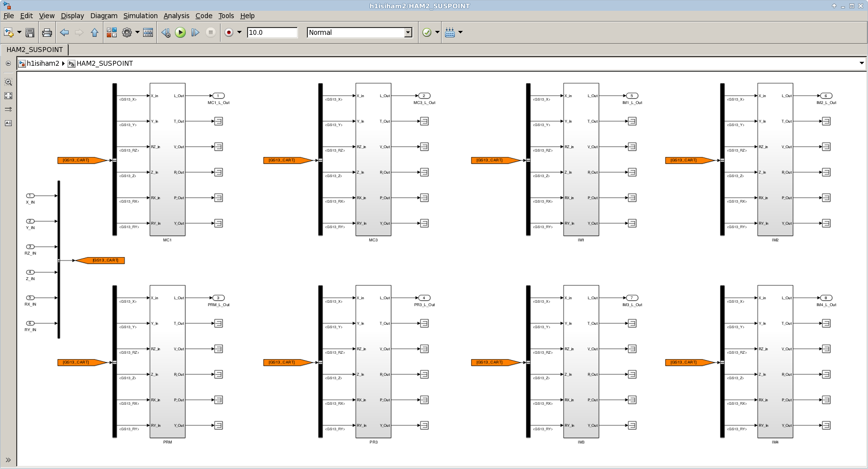Click the Step Forward icon
This screenshot has height=469, width=868.
[x=195, y=32]
